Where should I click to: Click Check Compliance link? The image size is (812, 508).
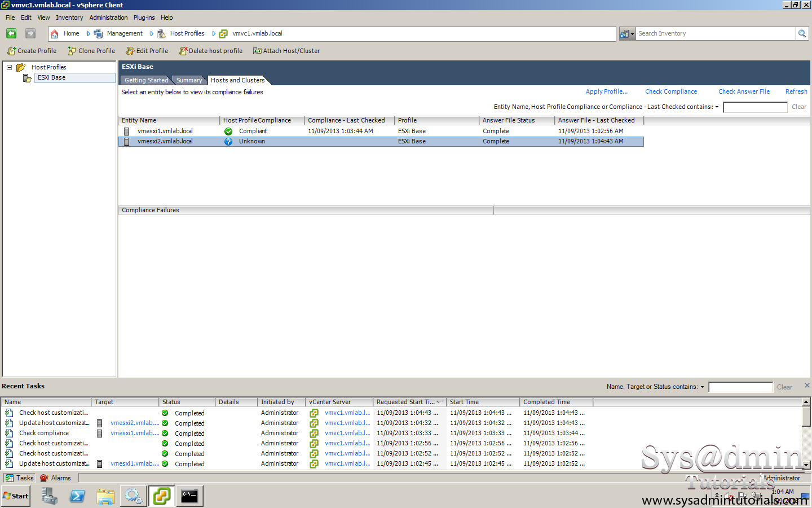tap(671, 91)
